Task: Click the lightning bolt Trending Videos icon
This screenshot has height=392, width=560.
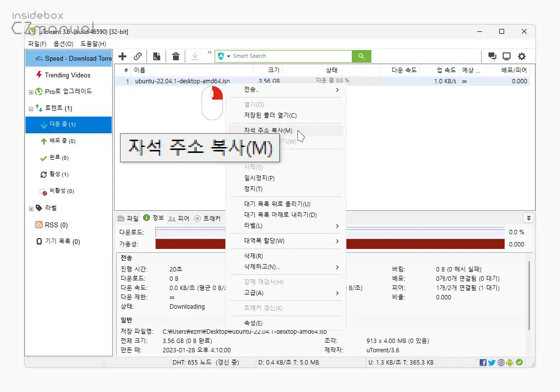Action: 39,74
